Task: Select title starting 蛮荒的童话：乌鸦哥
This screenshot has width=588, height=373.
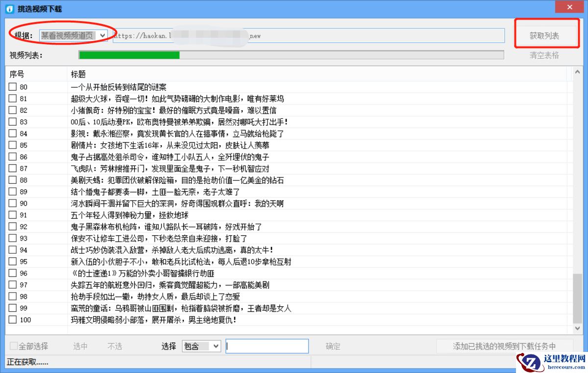Action: click(181, 308)
